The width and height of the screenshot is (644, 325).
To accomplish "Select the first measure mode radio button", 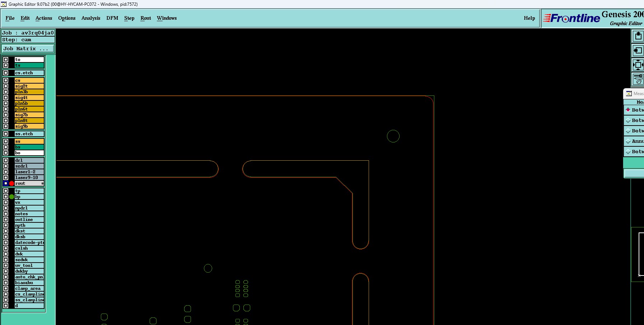I will click(628, 110).
